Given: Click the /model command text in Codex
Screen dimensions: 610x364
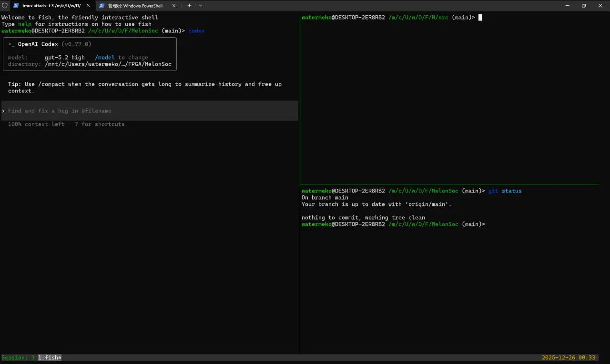Looking at the screenshot, I should click(105, 58).
